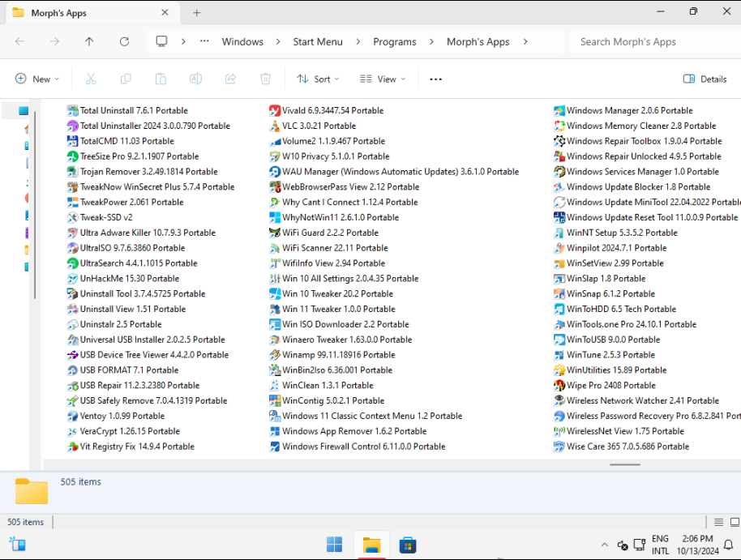Open the ENG INTL language switcher
This screenshot has width=741, height=560.
click(x=660, y=545)
